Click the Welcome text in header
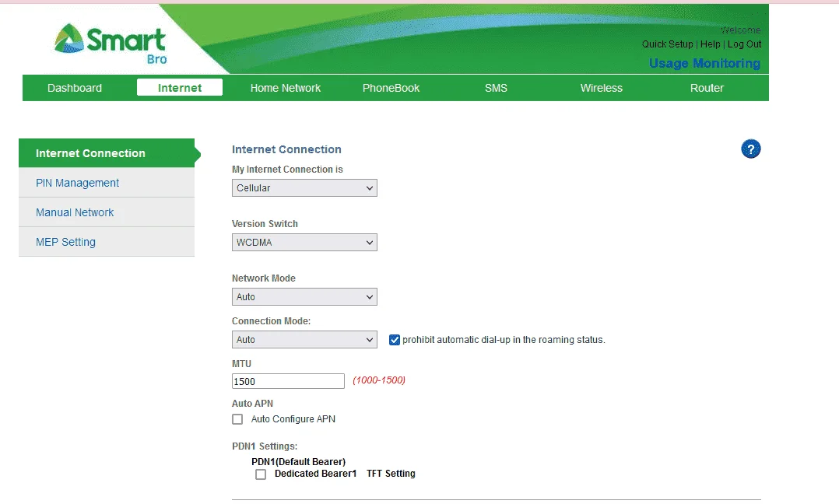839x504 pixels. 741,30
